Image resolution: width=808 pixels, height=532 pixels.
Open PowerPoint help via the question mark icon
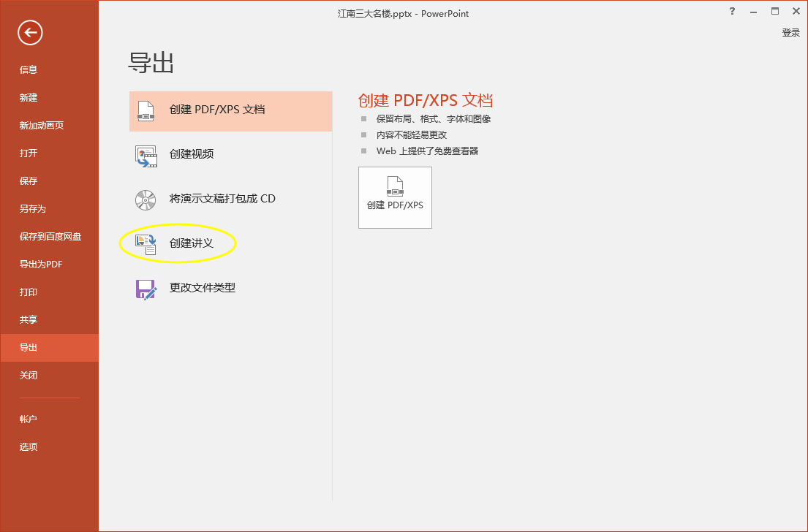(732, 12)
